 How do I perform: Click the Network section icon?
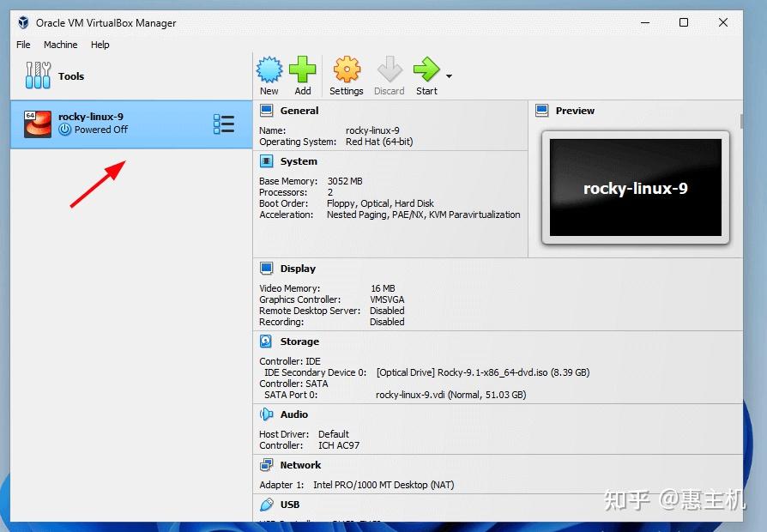point(266,464)
